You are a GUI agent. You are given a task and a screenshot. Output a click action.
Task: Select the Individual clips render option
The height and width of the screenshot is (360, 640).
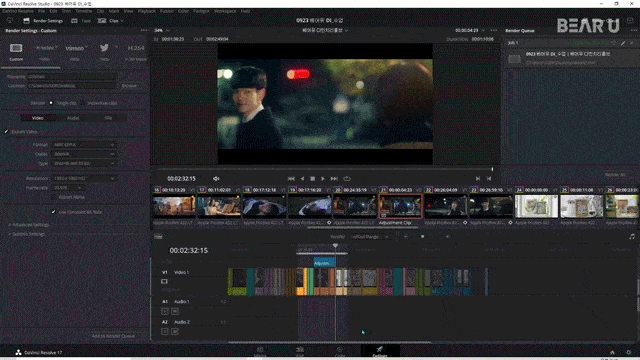coord(83,103)
